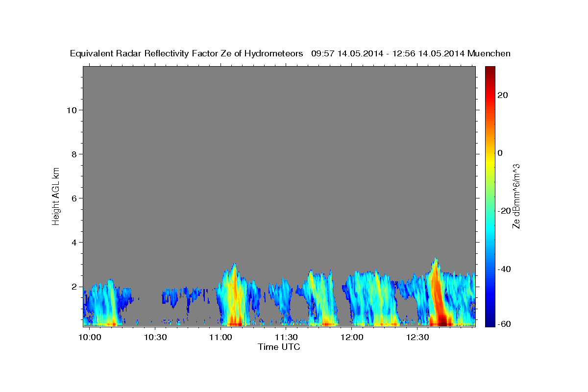Click the plot title 'Equivalent Radar Reflectivity Factor Ze of Hydrometeors'

click(187, 54)
